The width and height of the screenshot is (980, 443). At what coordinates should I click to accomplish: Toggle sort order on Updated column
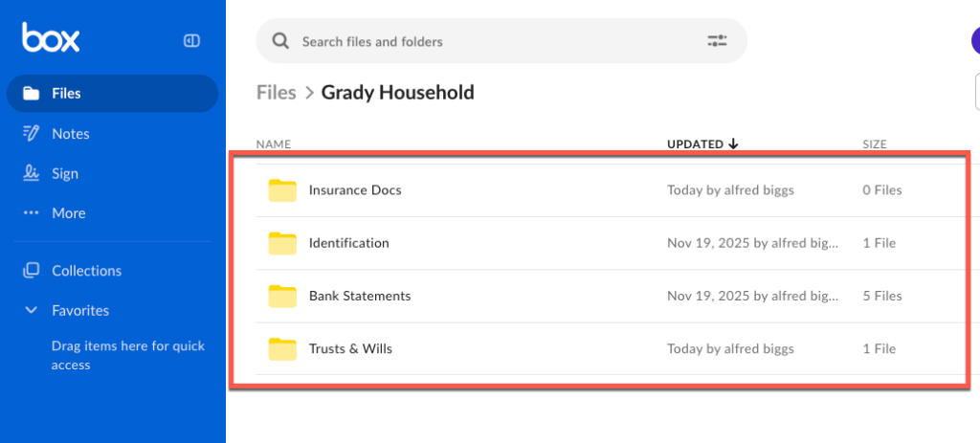click(702, 144)
